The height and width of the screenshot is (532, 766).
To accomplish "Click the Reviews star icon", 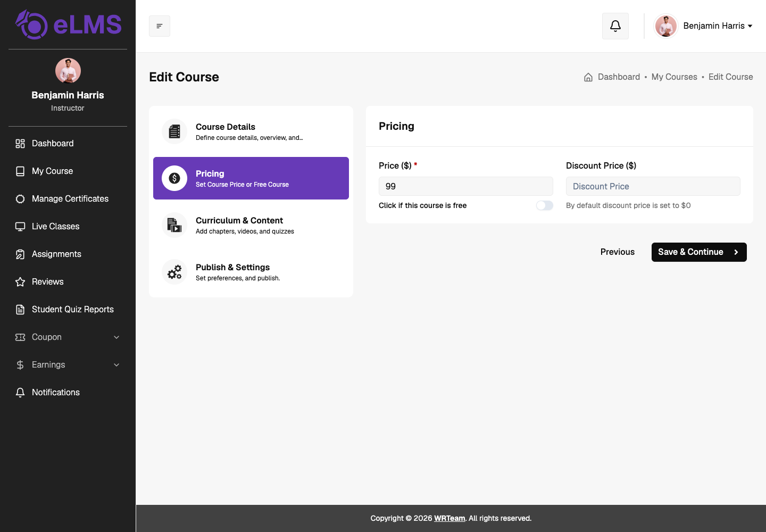I will tap(20, 282).
